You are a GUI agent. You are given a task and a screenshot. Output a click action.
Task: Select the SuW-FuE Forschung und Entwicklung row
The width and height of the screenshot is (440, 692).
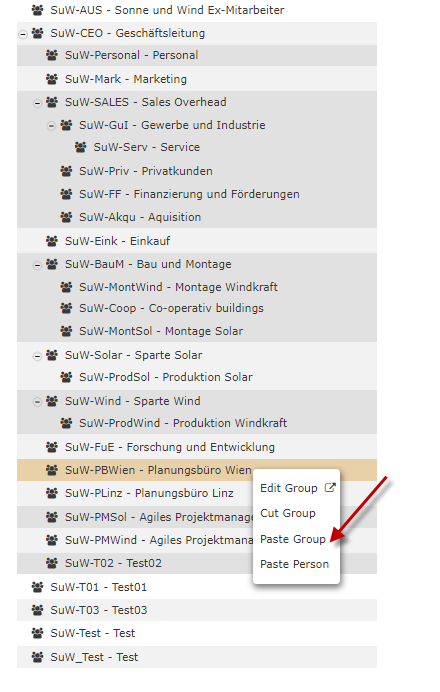(197, 447)
